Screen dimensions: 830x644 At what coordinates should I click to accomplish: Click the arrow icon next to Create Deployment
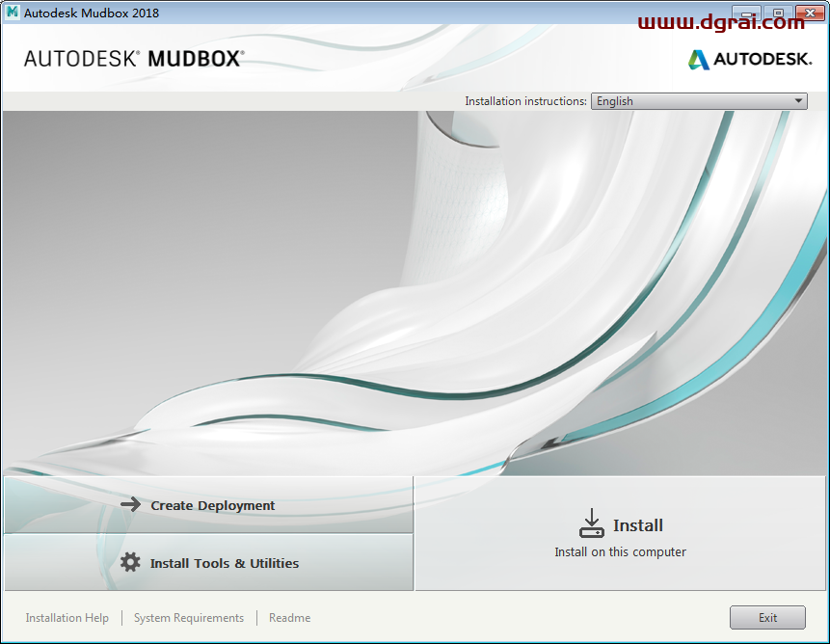click(x=130, y=504)
